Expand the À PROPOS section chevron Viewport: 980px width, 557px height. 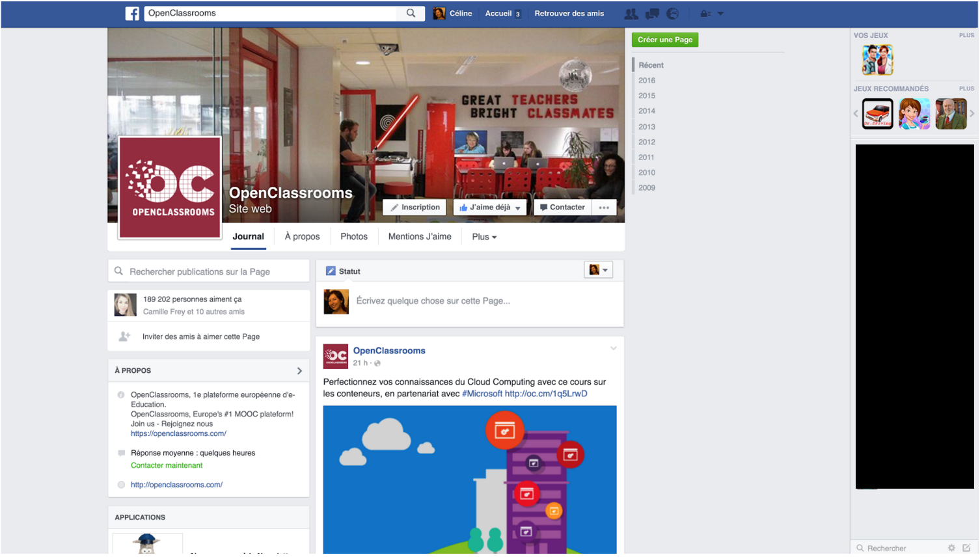(x=299, y=371)
